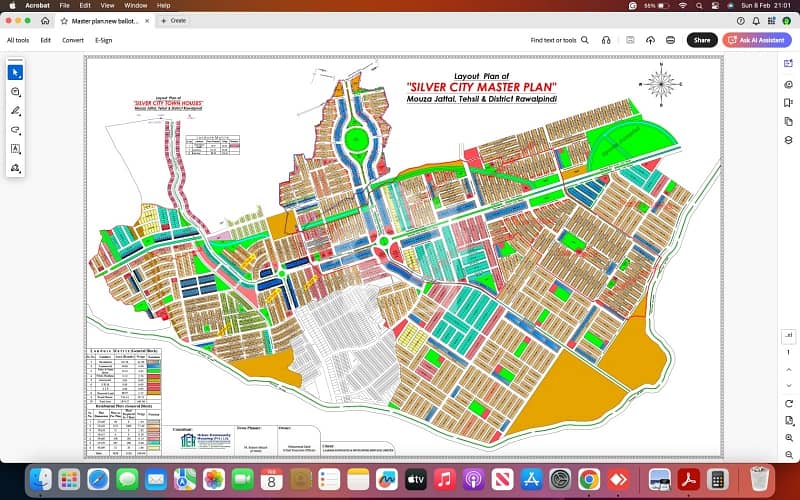Open the Adobe apps grid icon
This screenshot has width=800, height=500.
pyautogui.click(x=771, y=21)
